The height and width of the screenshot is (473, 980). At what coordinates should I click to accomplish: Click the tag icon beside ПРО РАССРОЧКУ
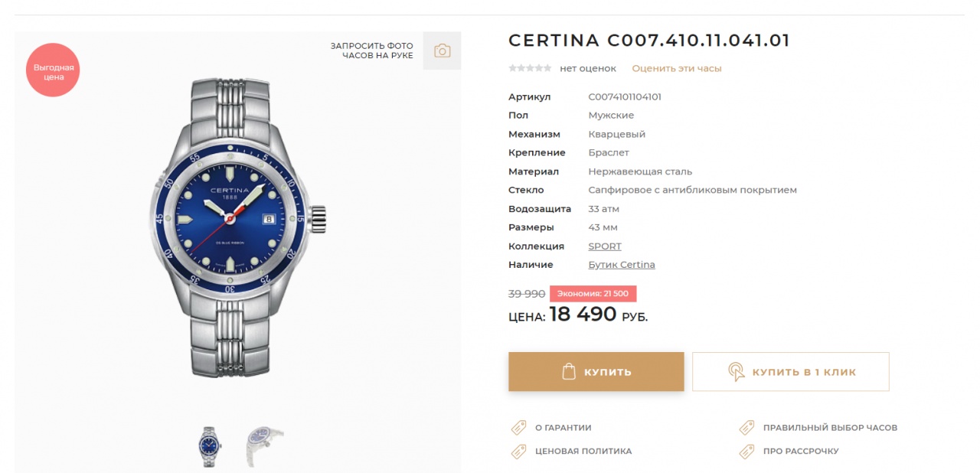[x=746, y=452]
